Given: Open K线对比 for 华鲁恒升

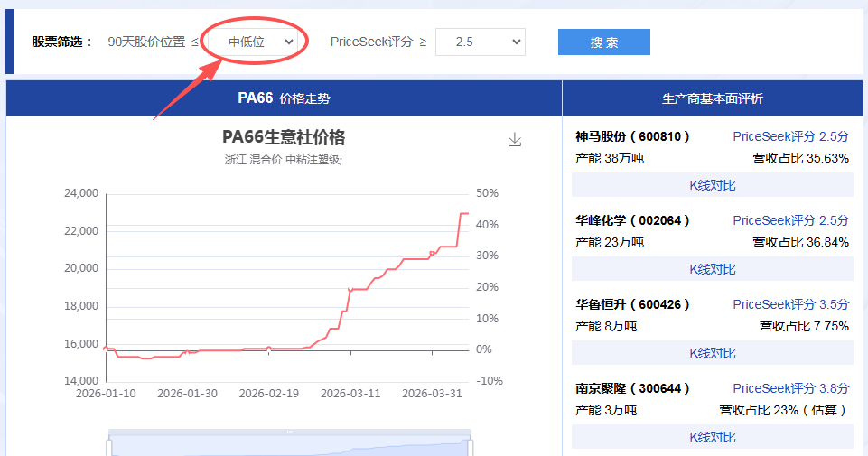Looking at the screenshot, I should [713, 353].
